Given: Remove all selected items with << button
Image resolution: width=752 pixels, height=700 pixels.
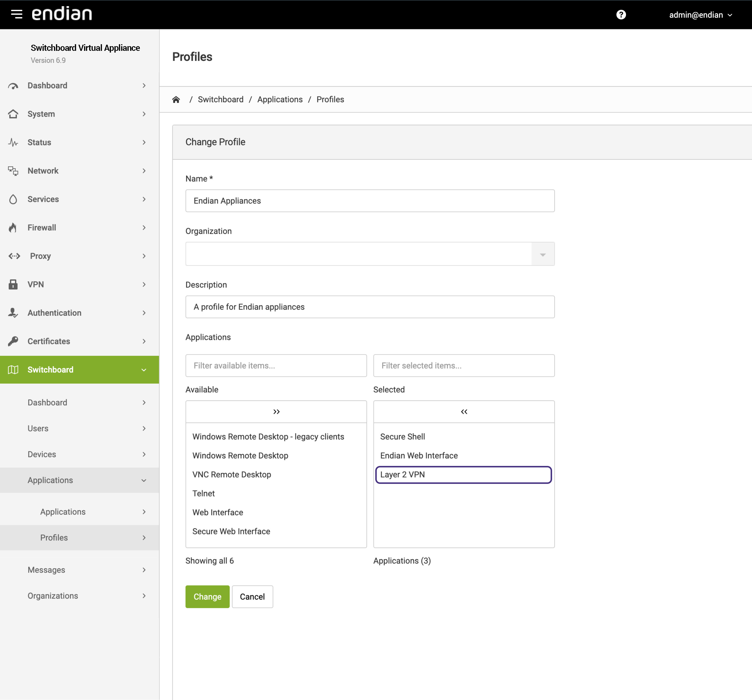Looking at the screenshot, I should [464, 412].
